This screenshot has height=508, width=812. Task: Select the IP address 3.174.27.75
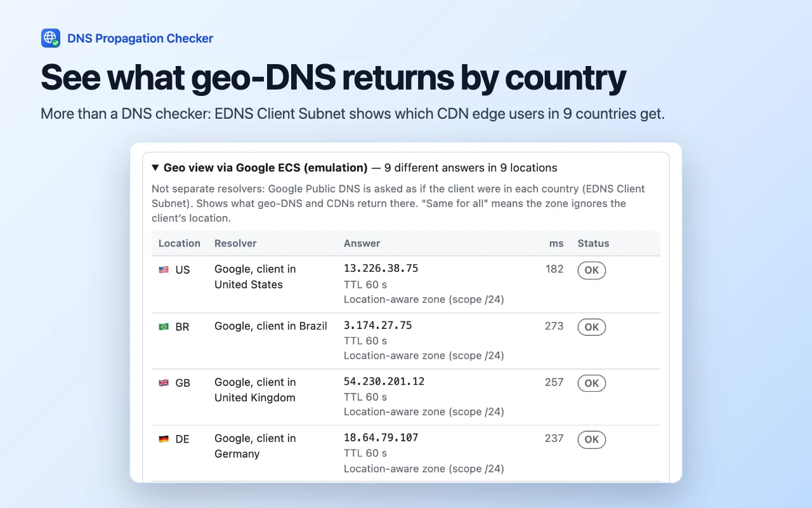378,325
